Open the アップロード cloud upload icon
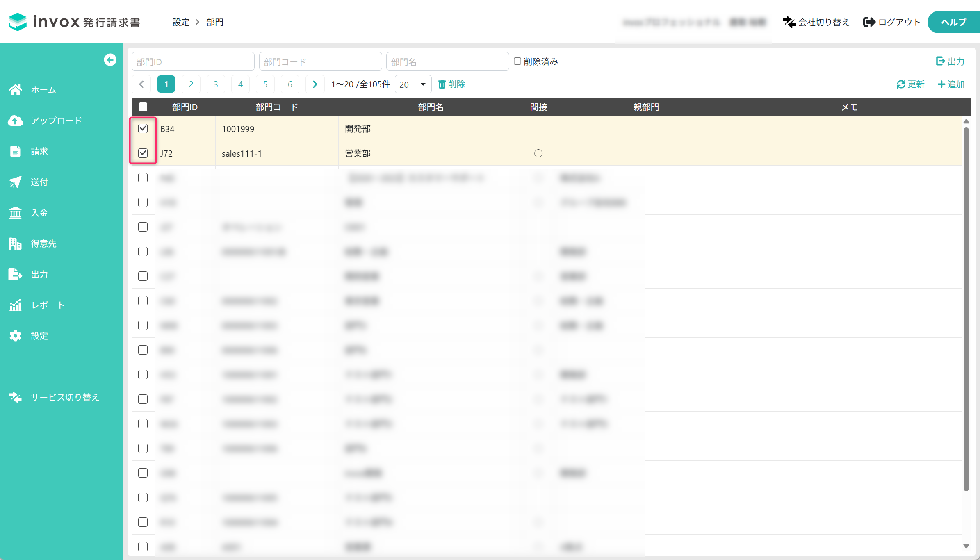 (x=15, y=121)
